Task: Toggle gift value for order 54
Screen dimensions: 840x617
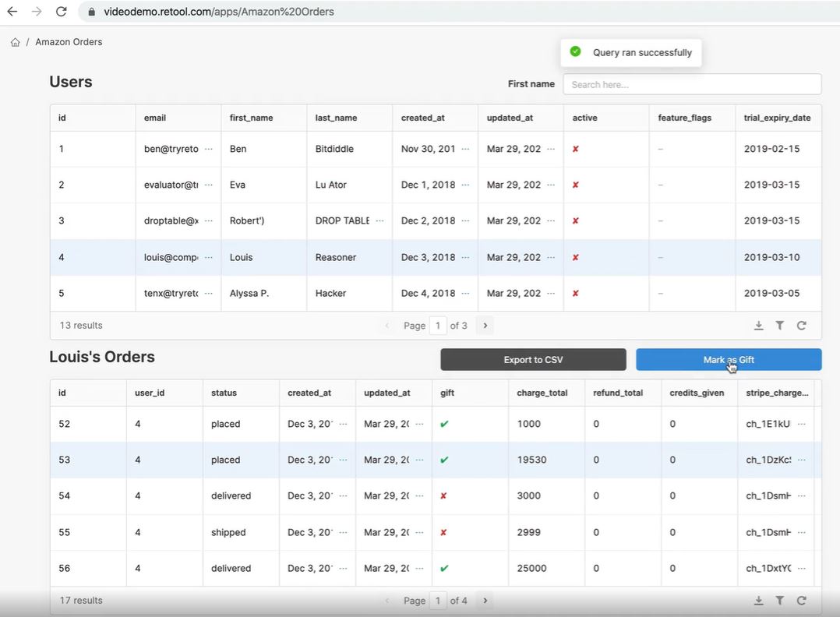Action: click(x=444, y=496)
